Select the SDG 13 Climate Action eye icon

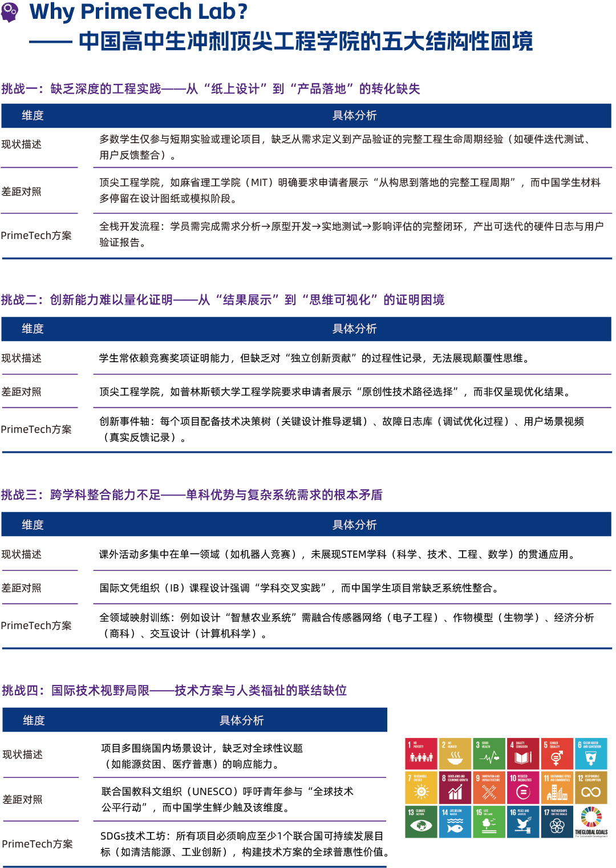422,825
